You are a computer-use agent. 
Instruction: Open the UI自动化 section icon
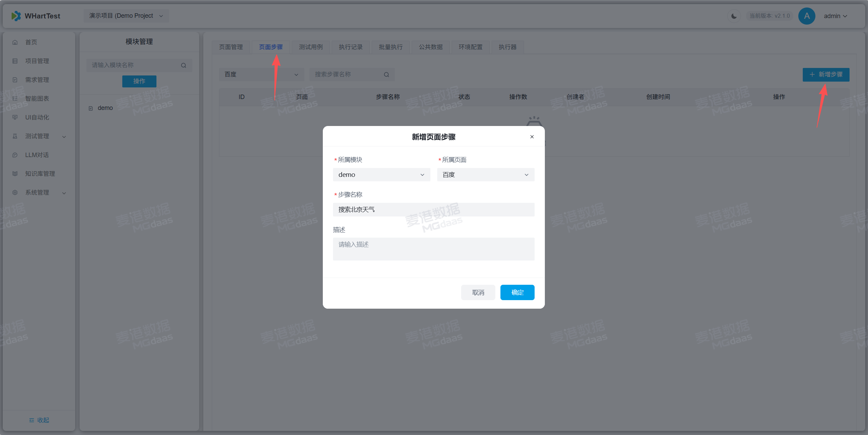tap(15, 117)
